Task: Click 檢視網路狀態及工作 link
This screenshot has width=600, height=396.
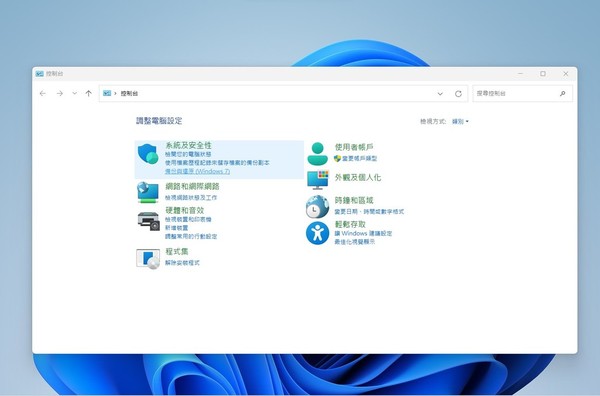Action: coord(191,197)
